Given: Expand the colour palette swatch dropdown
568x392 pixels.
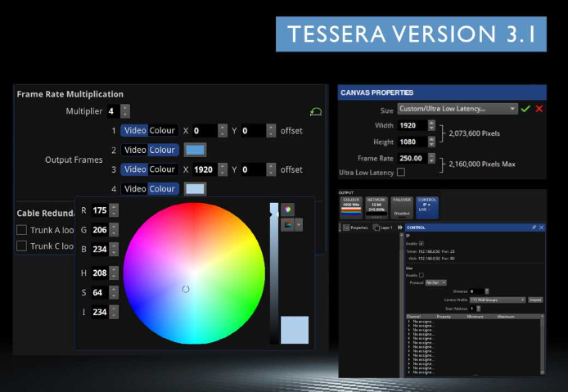Looking at the screenshot, I should click(299, 224).
